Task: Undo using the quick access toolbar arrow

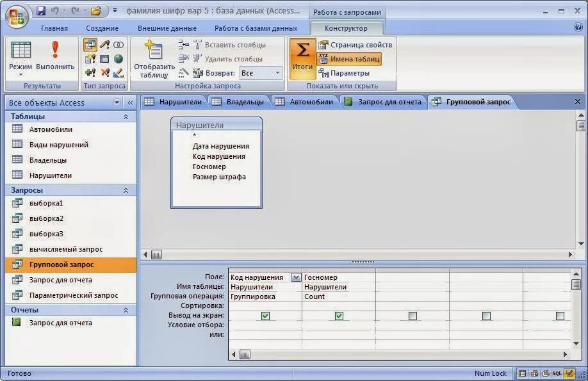Action: (55, 11)
